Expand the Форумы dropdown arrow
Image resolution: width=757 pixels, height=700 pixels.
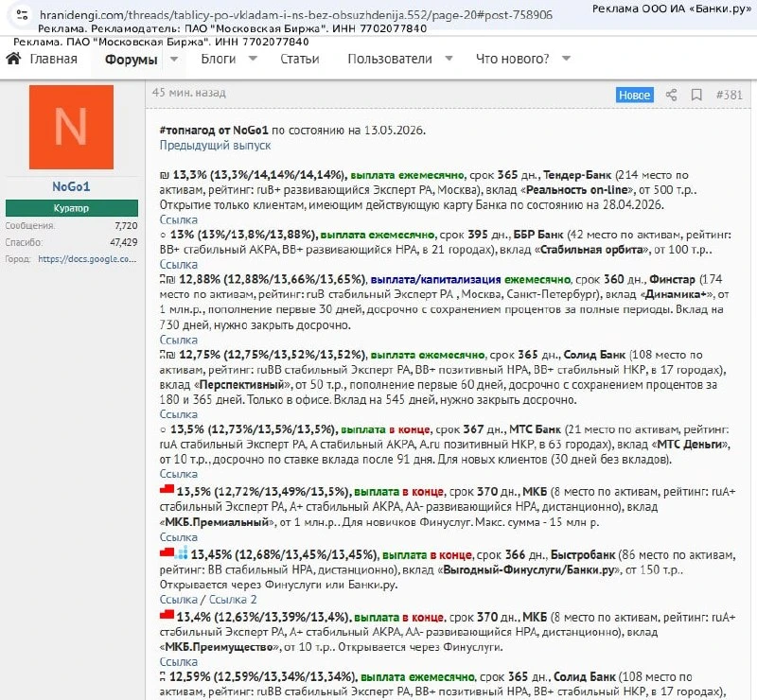point(174,59)
